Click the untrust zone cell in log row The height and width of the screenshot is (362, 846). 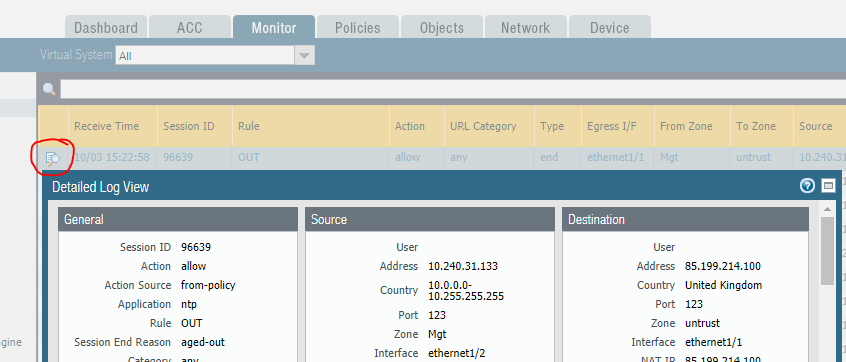754,158
